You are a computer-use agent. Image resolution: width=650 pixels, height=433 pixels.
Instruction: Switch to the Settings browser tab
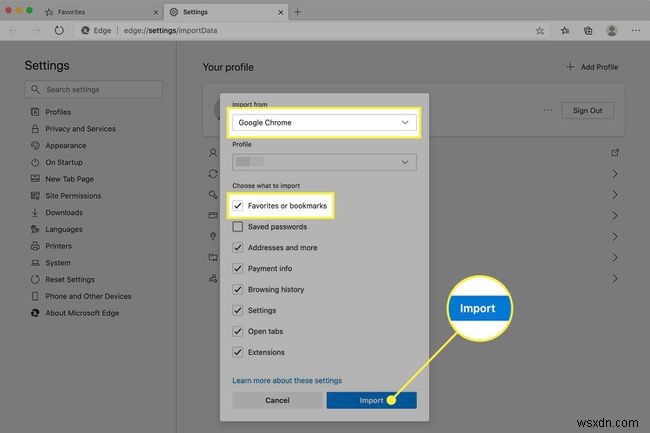click(x=226, y=12)
